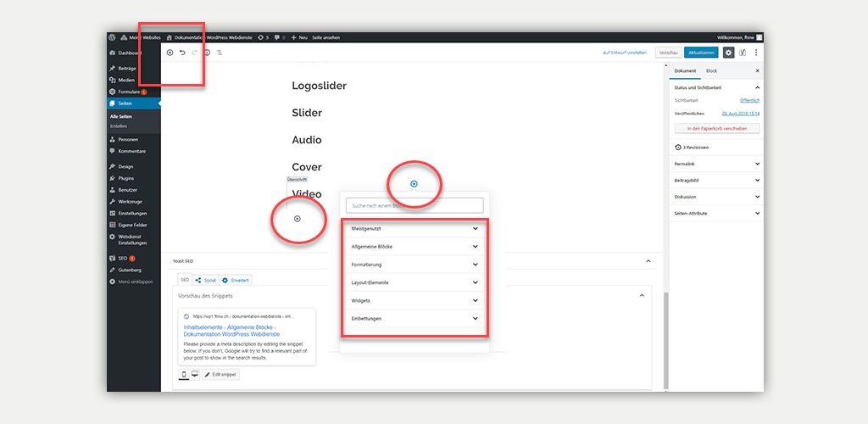The image size is (868, 424).
Task: Select mobile preview toggle in snippet
Action: tap(184, 374)
